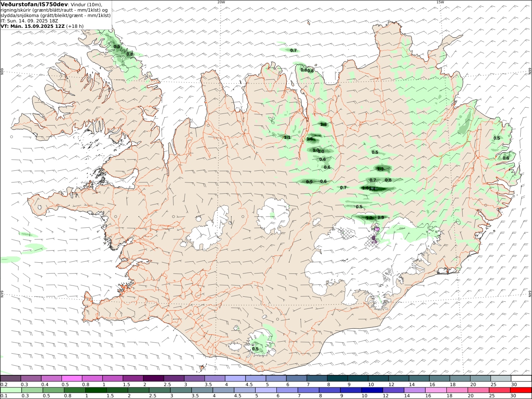Click the white swatch after 30 in upper row
532x399 pixels.
click(521, 379)
